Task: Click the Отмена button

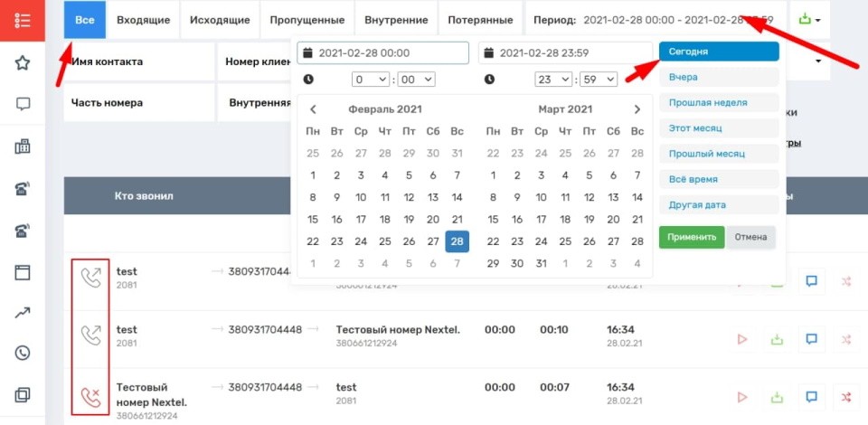Action: pos(750,237)
